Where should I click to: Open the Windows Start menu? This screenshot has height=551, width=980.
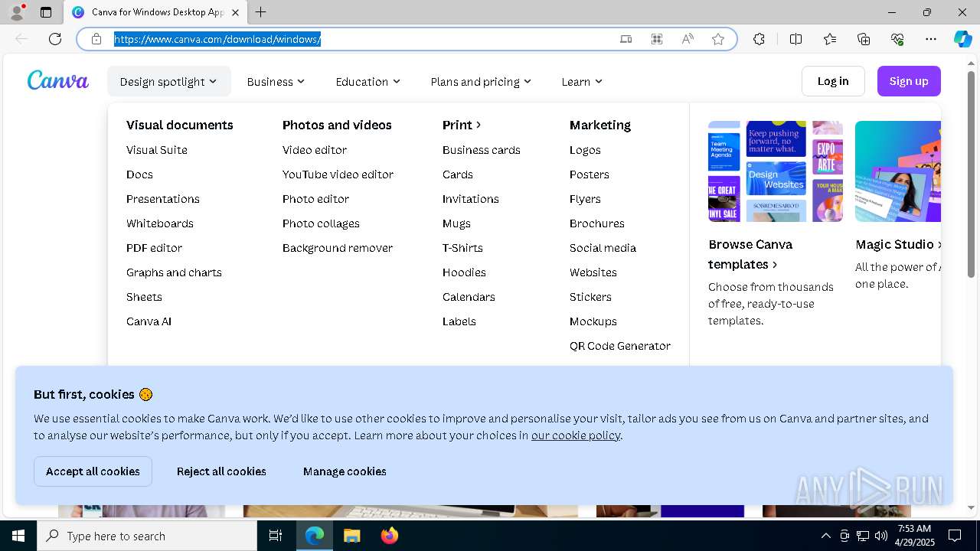click(18, 536)
